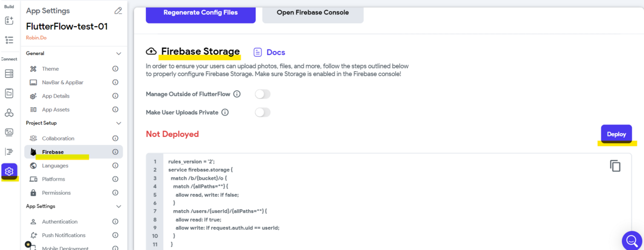Click the info icon next to Firebase
The height and width of the screenshot is (250, 644).
[115, 152]
